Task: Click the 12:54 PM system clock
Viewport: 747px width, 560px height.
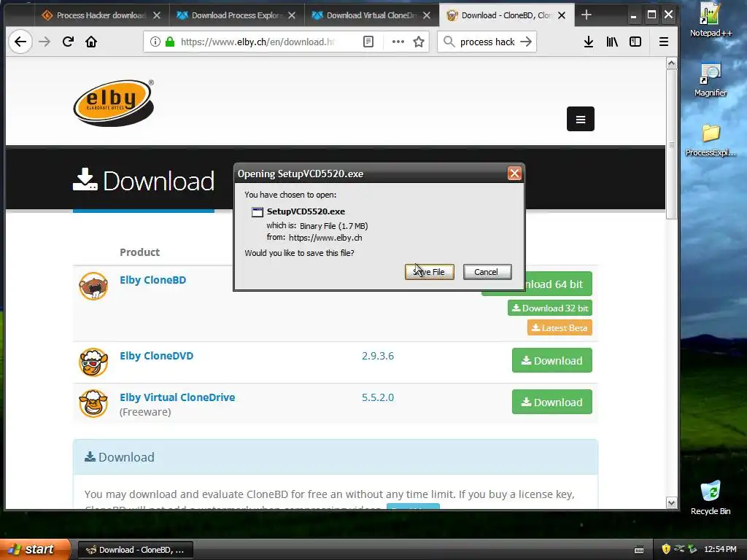Action: pos(720,550)
